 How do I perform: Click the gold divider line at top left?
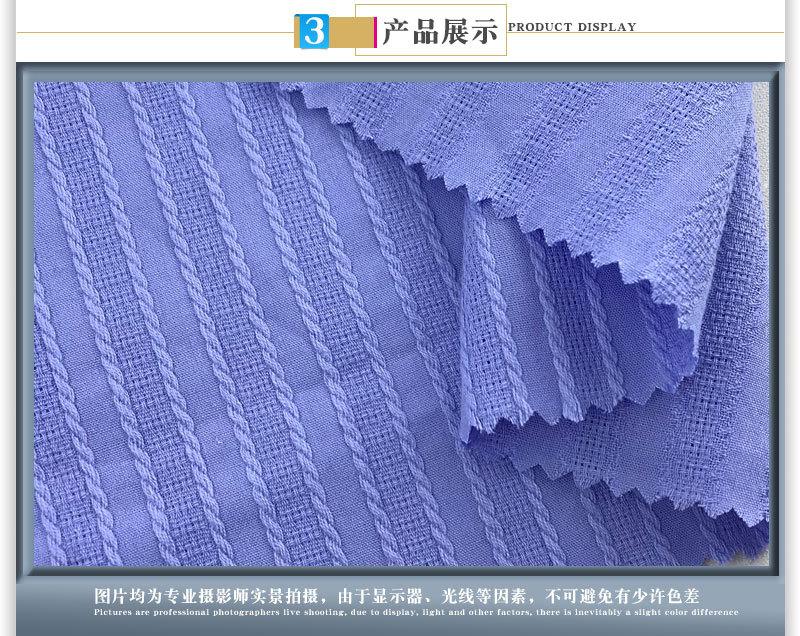click(150, 33)
